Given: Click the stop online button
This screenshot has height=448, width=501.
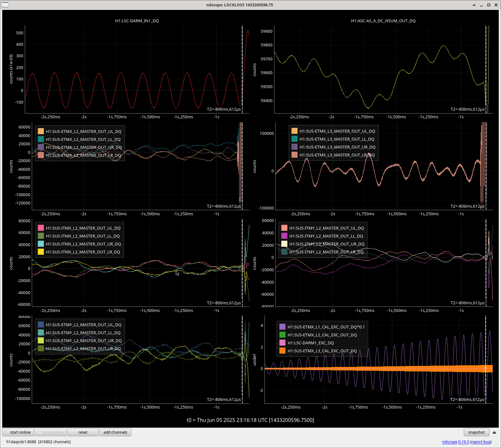Looking at the screenshot, I should click(x=51, y=432).
